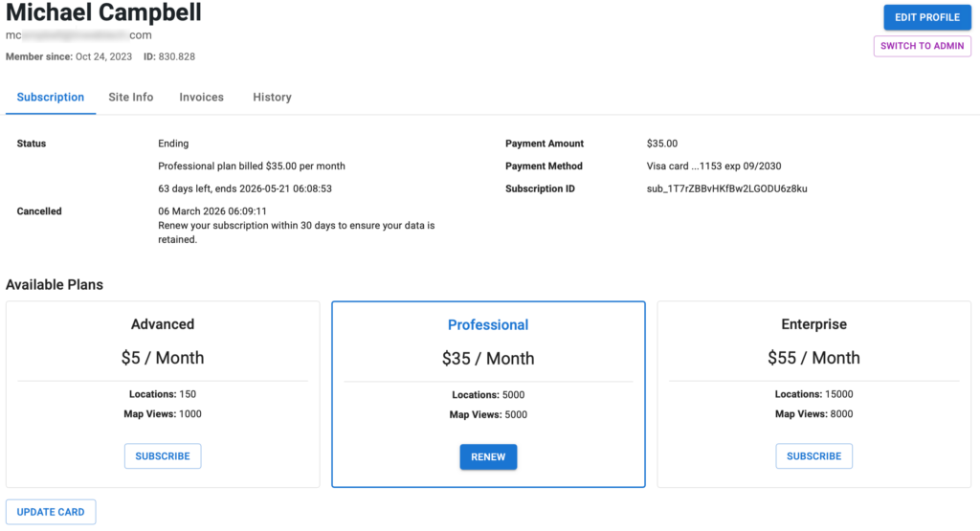Switch to admin view
980x531 pixels.
922,46
